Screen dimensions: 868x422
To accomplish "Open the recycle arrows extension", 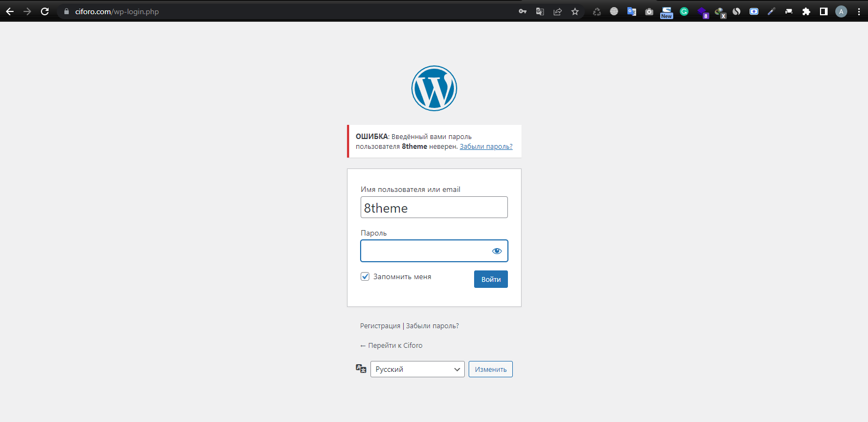I will (597, 11).
